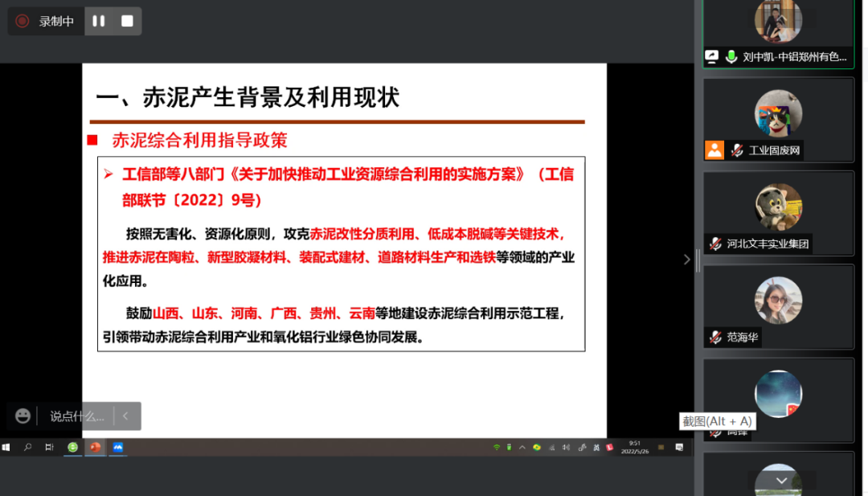The height and width of the screenshot is (496, 868).
Task: Open the meeting app from the taskbar
Action: point(118,448)
